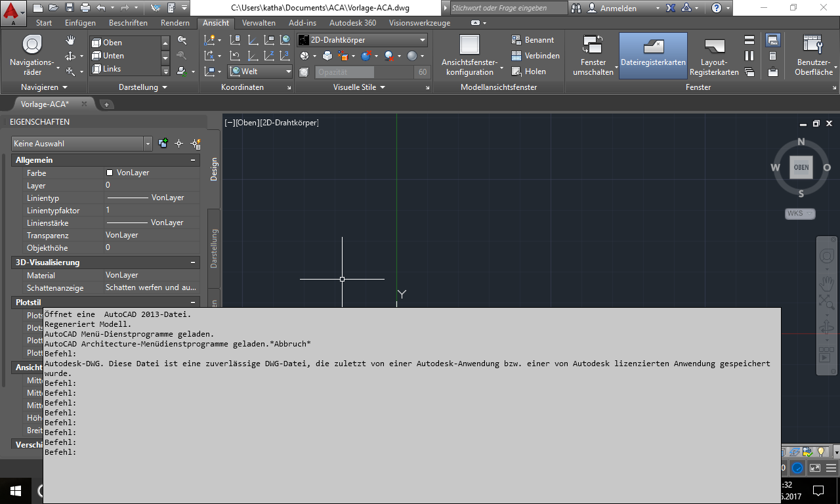Screen dimensions: 840x504
Task: Click the Plot printer icon
Action: pyautogui.click(x=85, y=8)
